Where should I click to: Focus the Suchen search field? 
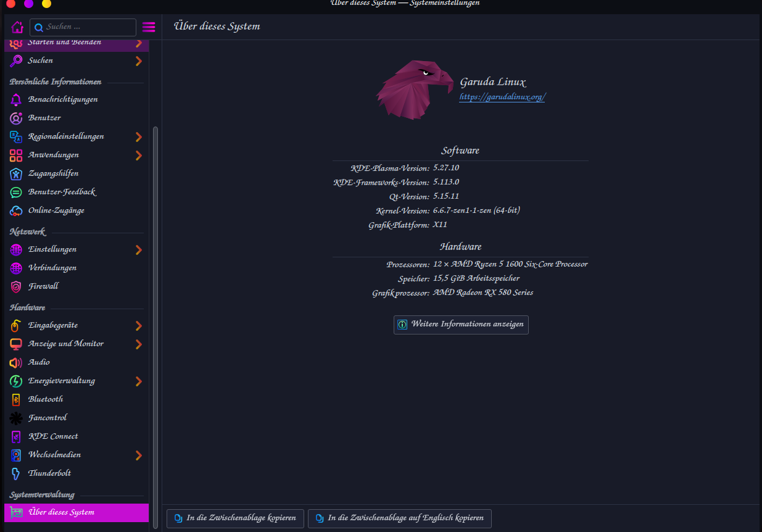[x=83, y=27]
